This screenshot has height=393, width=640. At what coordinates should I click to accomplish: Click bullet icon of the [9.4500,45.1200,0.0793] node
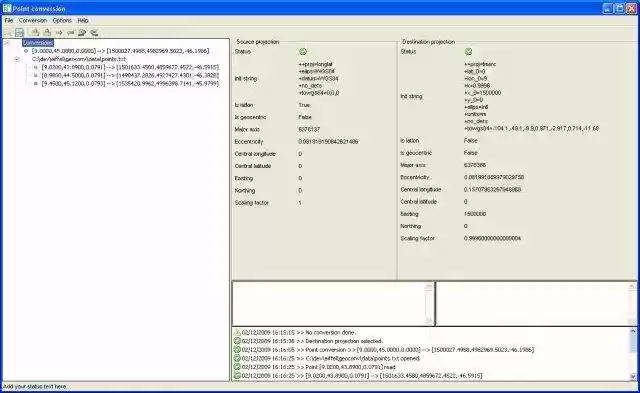(36, 84)
